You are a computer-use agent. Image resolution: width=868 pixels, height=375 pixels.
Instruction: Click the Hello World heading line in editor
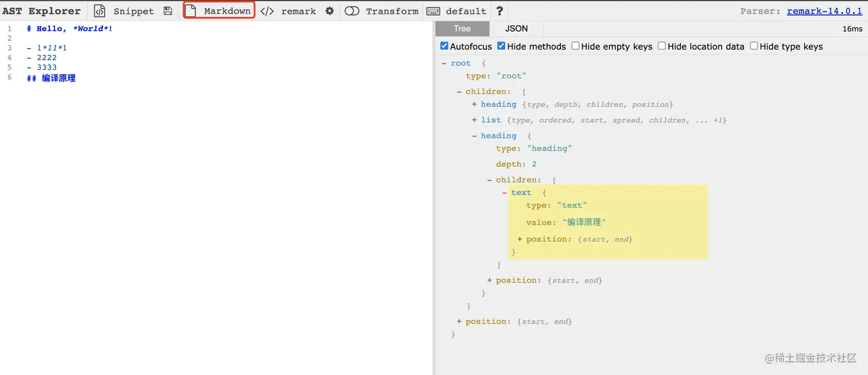pyautogui.click(x=69, y=28)
